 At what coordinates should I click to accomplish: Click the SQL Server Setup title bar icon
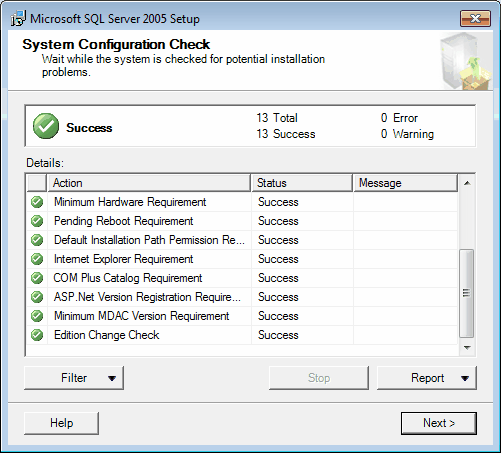[18, 19]
